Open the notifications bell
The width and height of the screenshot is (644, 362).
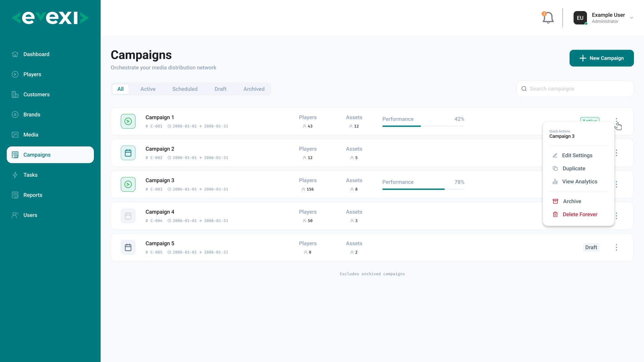click(x=548, y=18)
